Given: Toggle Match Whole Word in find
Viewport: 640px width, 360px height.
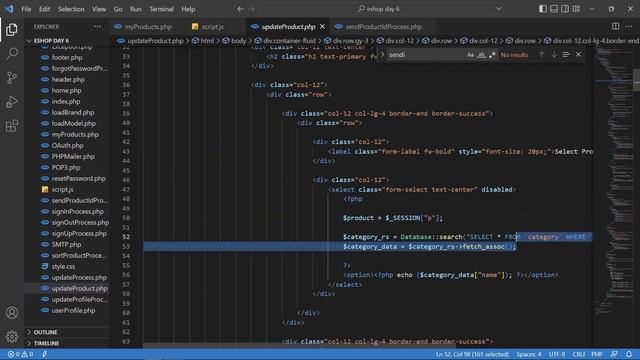Looking at the screenshot, I should [x=481, y=55].
